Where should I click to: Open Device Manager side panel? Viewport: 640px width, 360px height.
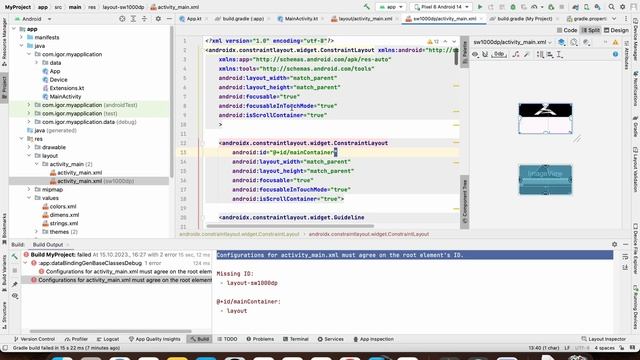636,39
